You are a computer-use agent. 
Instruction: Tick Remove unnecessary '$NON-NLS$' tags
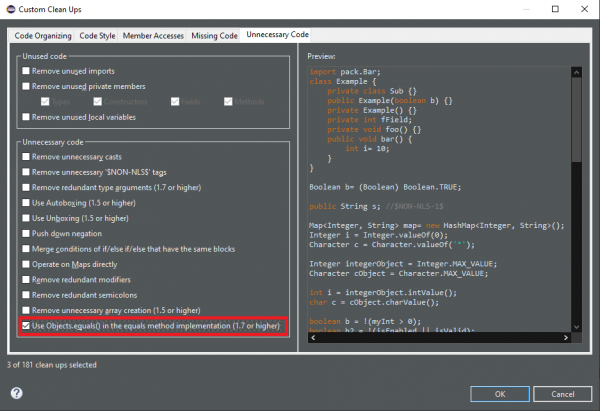pyautogui.click(x=26, y=173)
